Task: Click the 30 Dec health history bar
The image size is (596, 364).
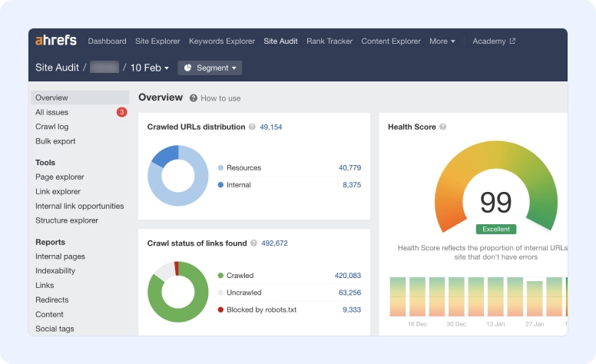Action: [456, 296]
